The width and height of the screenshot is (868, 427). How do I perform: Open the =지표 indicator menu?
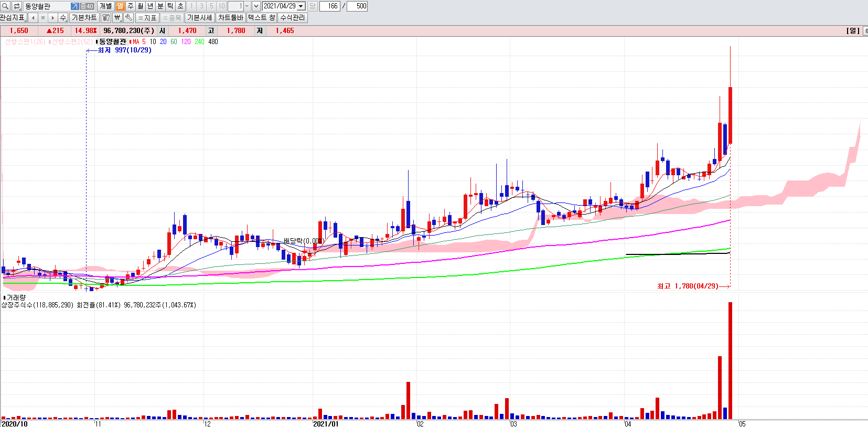pyautogui.click(x=147, y=18)
